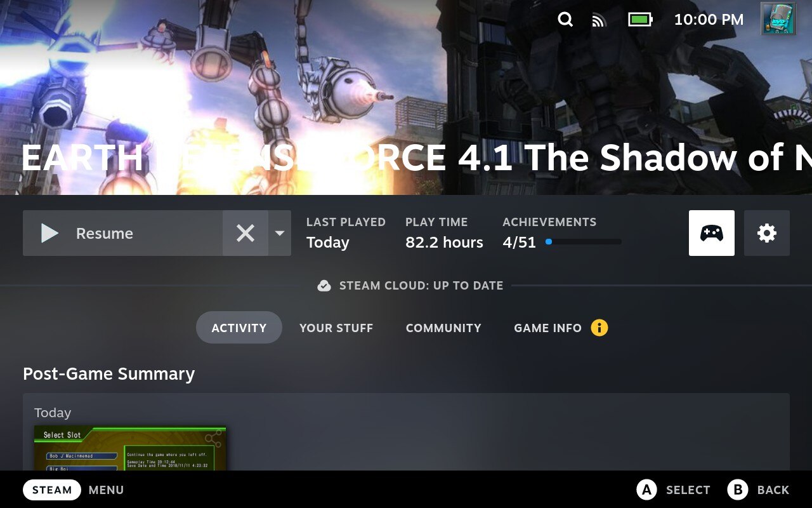
Task: Open the battery status indicator
Action: pos(640,20)
